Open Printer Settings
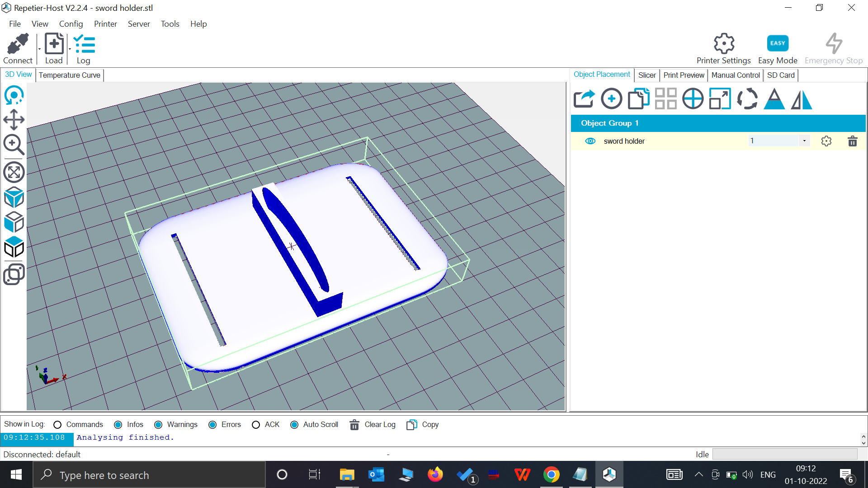Viewport: 868px width, 488px height. click(723, 48)
